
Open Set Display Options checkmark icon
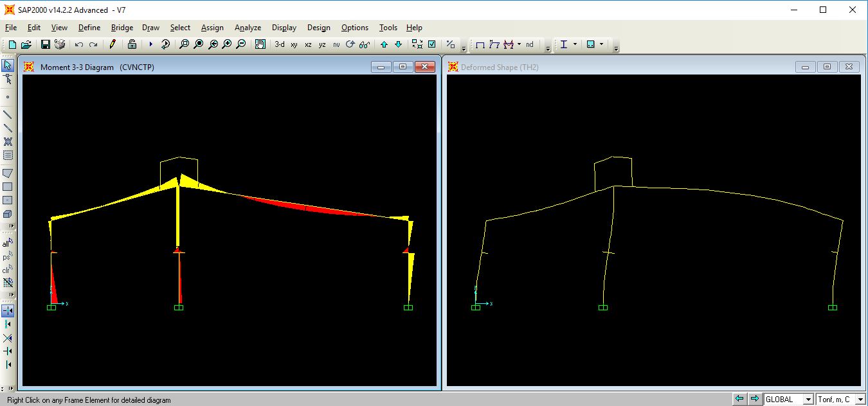click(431, 44)
